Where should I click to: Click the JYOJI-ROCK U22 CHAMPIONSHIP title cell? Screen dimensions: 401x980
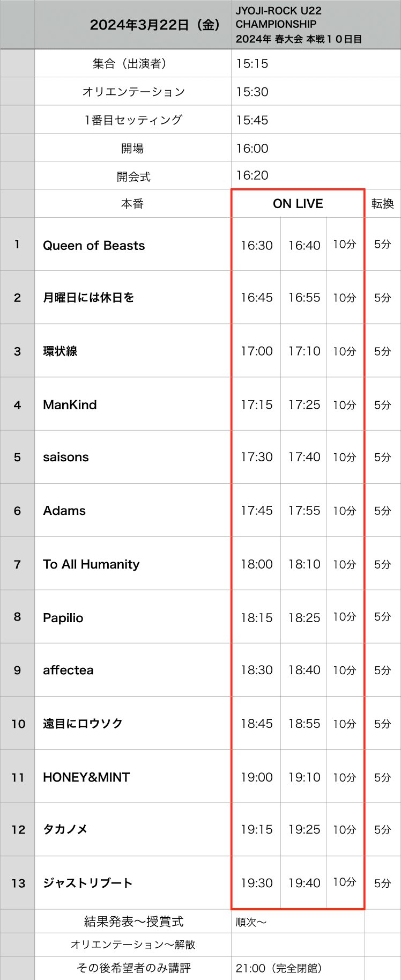point(316,25)
